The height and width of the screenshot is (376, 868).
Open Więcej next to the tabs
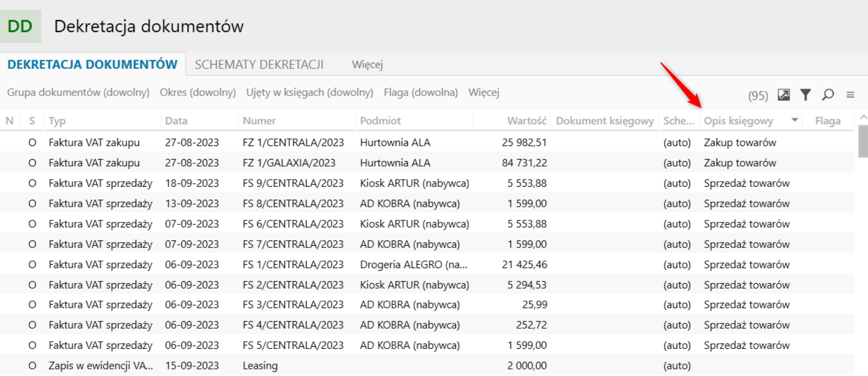[367, 65]
